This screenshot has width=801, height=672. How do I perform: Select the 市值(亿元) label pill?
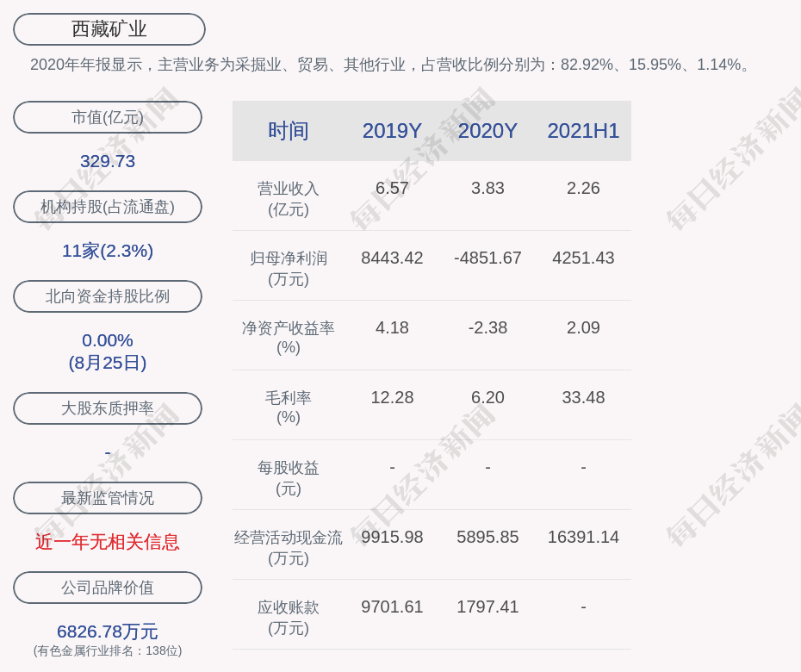coord(108,117)
